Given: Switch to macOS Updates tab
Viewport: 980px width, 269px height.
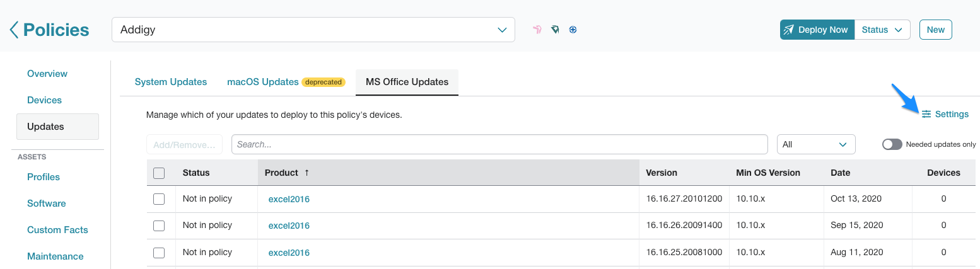Looking at the screenshot, I should pos(263,82).
